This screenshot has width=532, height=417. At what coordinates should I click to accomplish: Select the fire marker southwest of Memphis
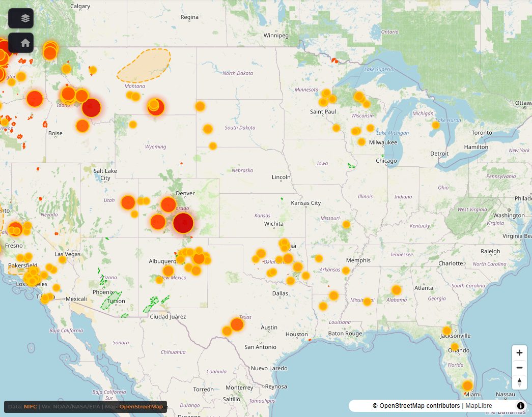346,271
